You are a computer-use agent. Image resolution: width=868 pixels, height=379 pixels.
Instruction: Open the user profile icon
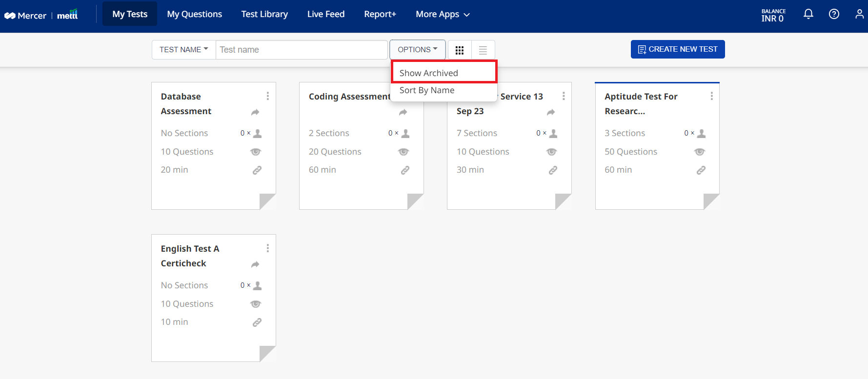[x=859, y=14]
